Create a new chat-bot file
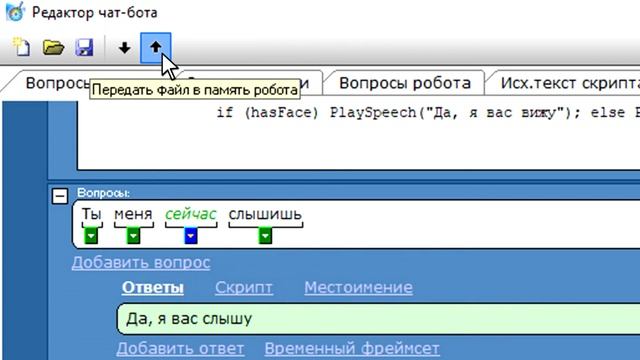 [22, 47]
